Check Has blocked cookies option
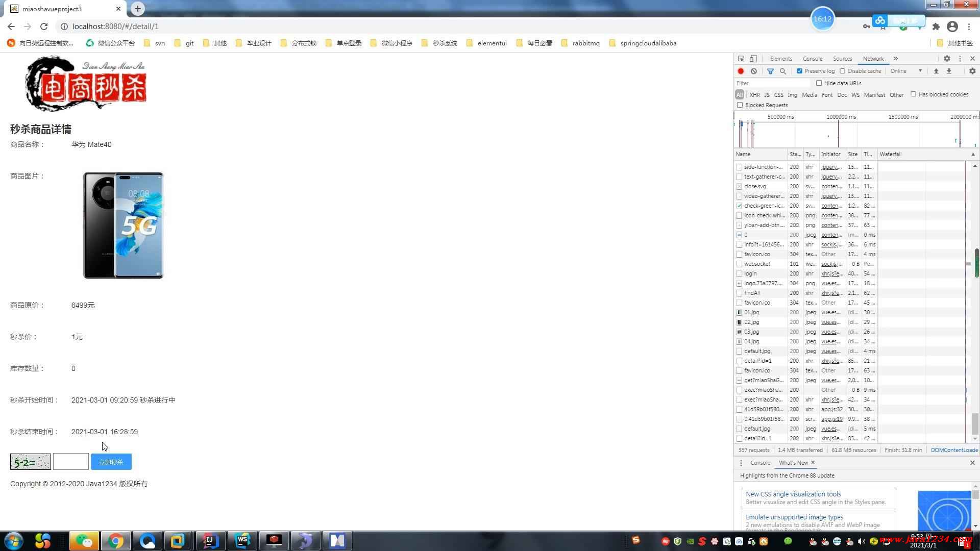 tap(914, 94)
